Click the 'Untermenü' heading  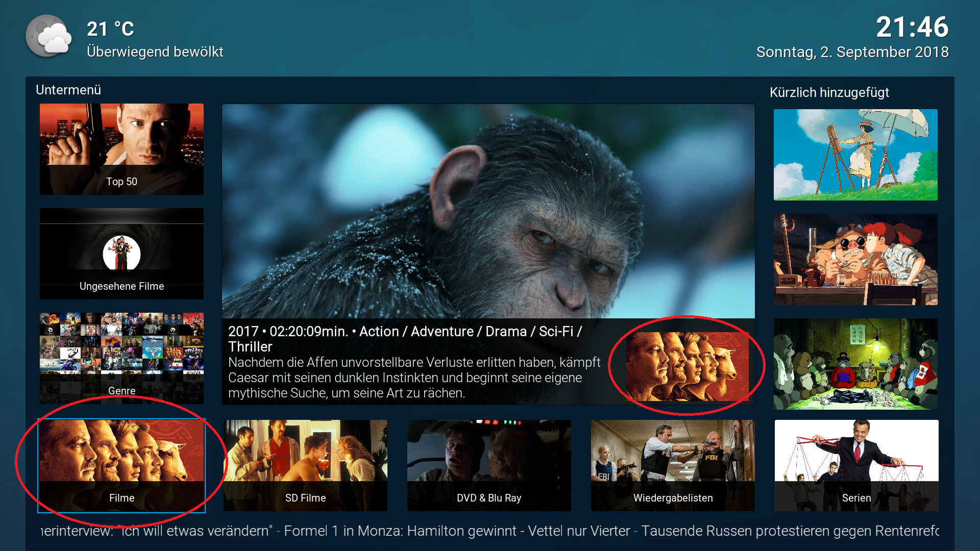pos(68,90)
